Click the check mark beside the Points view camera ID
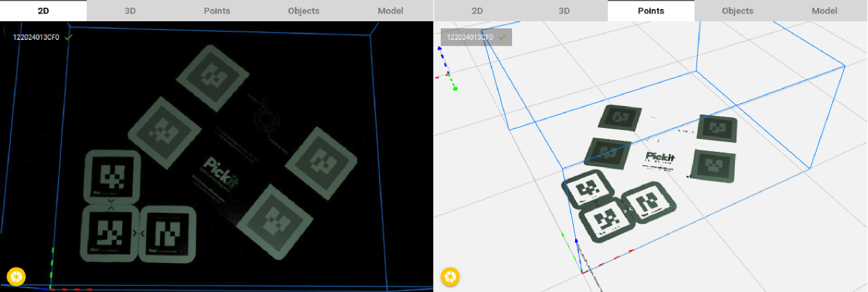Screen dimensions: 868x292 pos(503,37)
